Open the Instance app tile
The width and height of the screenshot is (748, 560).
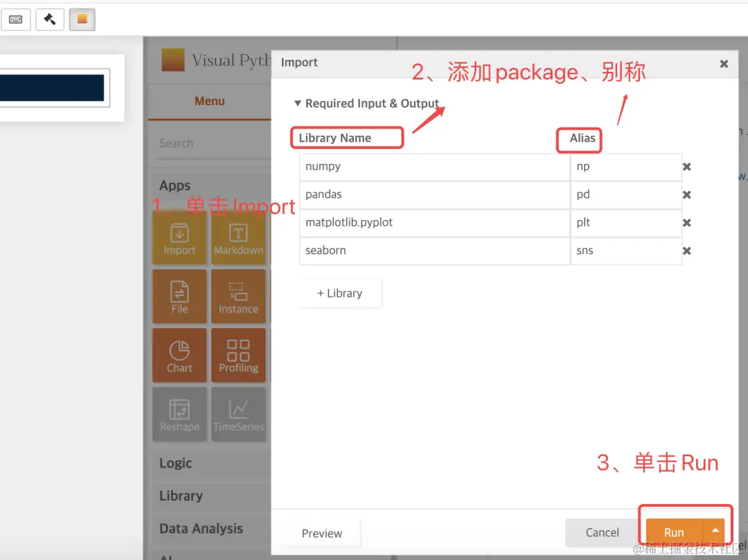click(x=238, y=296)
